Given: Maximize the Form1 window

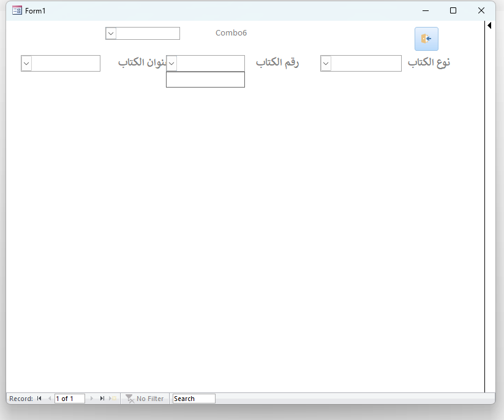Looking at the screenshot, I should coord(453,10).
